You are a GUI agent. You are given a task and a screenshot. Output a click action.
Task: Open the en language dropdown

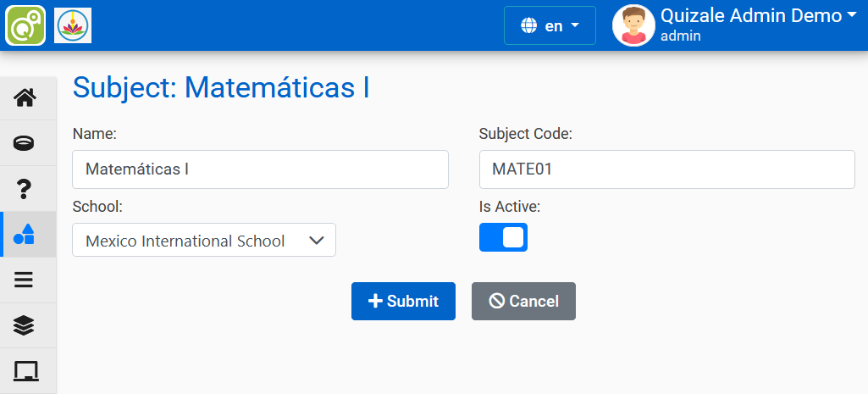(x=550, y=25)
